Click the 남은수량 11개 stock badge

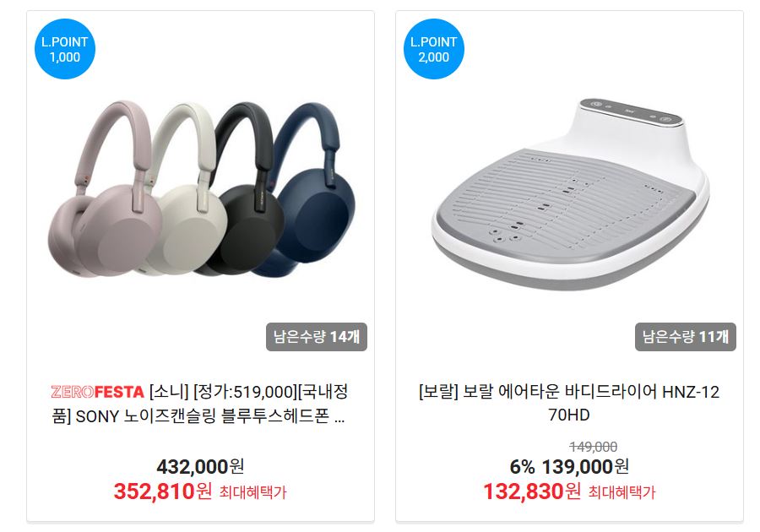(686, 337)
